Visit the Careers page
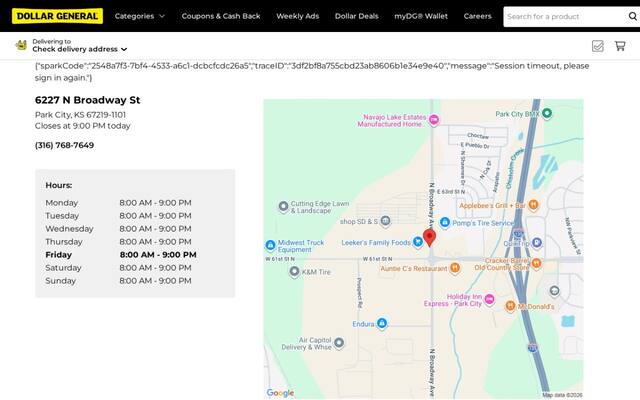Image resolution: width=640 pixels, height=400 pixels. [478, 16]
